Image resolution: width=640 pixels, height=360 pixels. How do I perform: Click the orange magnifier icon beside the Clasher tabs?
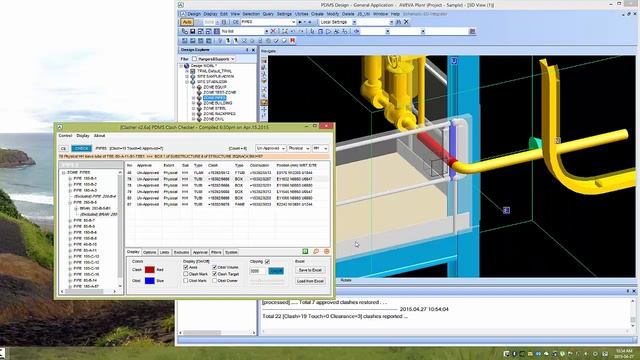point(316,251)
